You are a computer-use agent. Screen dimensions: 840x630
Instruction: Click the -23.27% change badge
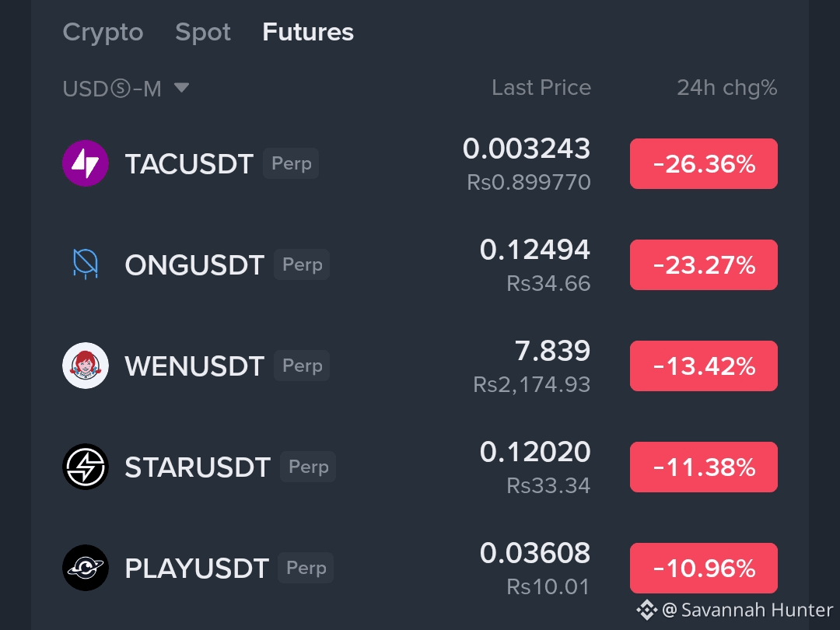703,264
